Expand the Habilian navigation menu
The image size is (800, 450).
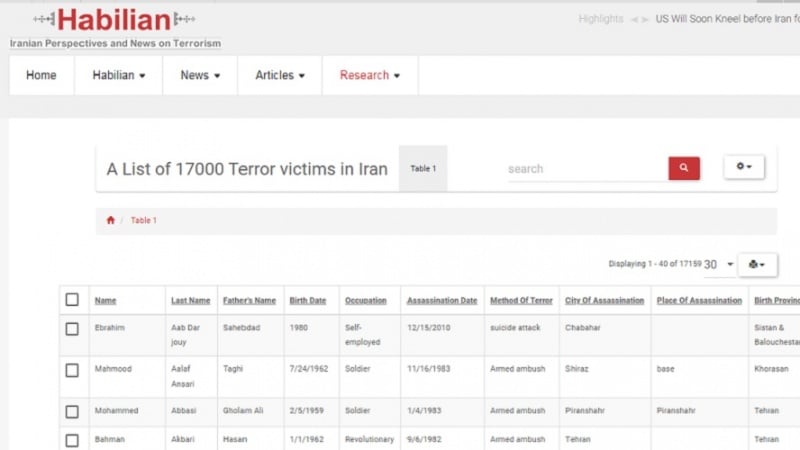pyautogui.click(x=118, y=75)
